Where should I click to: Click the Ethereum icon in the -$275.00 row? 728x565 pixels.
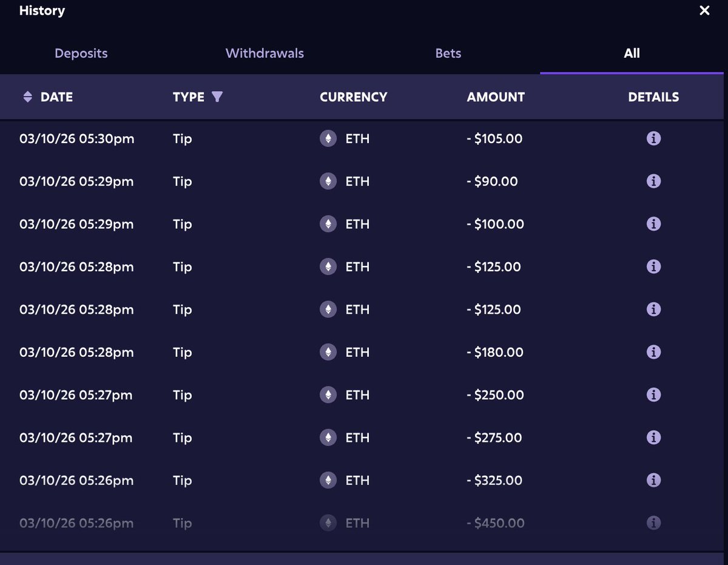click(328, 438)
